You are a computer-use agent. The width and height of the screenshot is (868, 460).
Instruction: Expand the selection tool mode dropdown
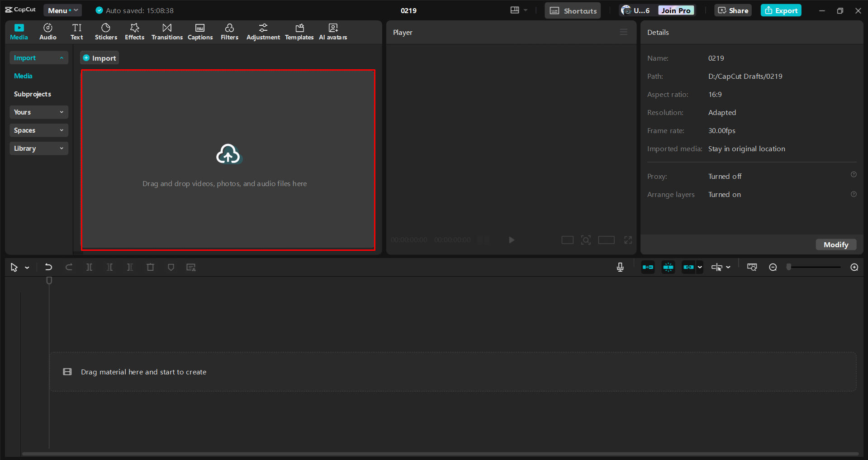point(27,268)
